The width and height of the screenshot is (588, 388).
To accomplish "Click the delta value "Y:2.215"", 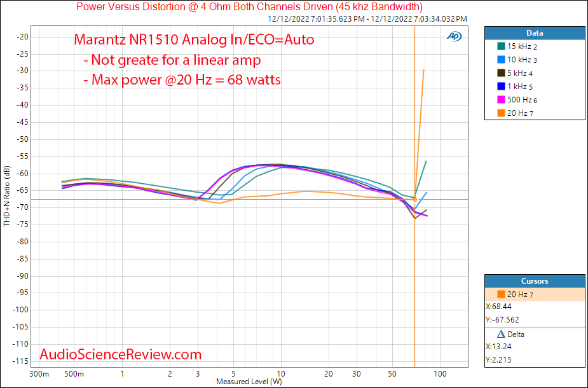I will (x=498, y=360).
